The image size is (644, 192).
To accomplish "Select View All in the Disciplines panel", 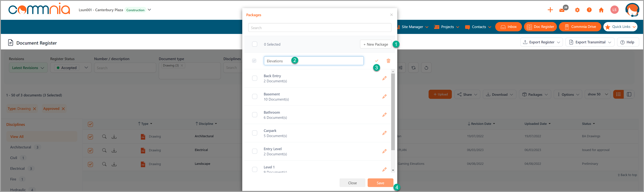I will coord(17,137).
